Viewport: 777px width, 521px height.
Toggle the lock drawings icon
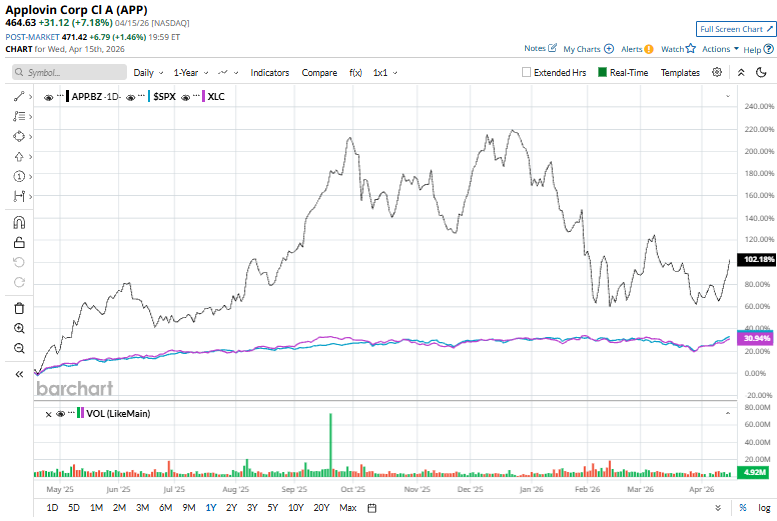coord(19,242)
